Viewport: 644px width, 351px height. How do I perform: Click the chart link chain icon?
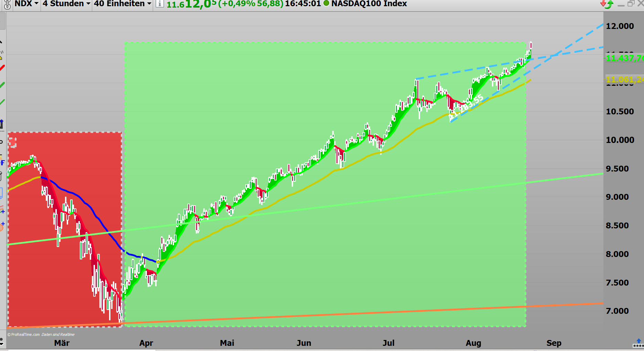point(7,4)
